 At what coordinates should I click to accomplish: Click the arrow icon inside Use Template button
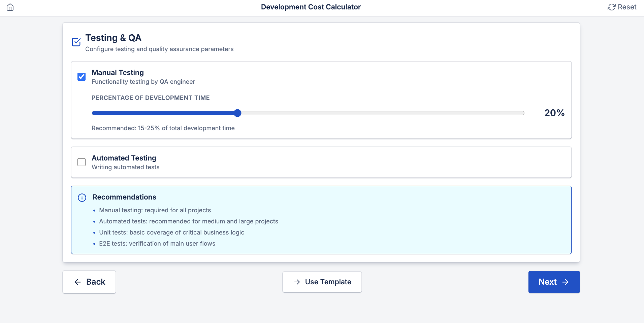coord(297,282)
